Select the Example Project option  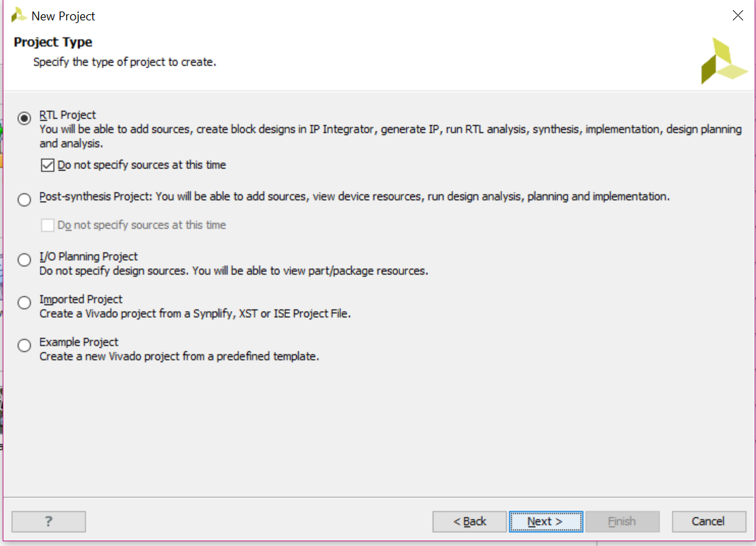(24, 345)
